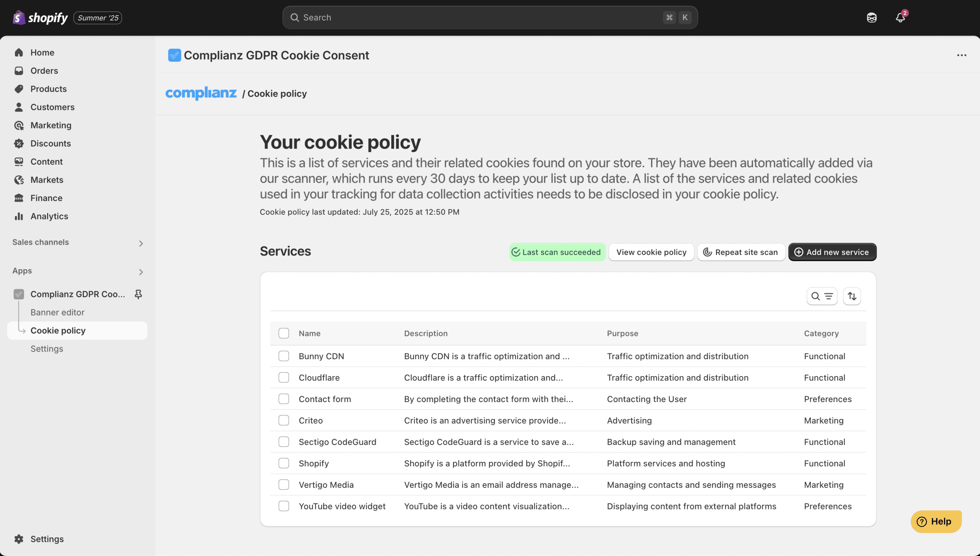980x556 pixels.
Task: Click the Complianz app icon in header
Action: point(175,55)
